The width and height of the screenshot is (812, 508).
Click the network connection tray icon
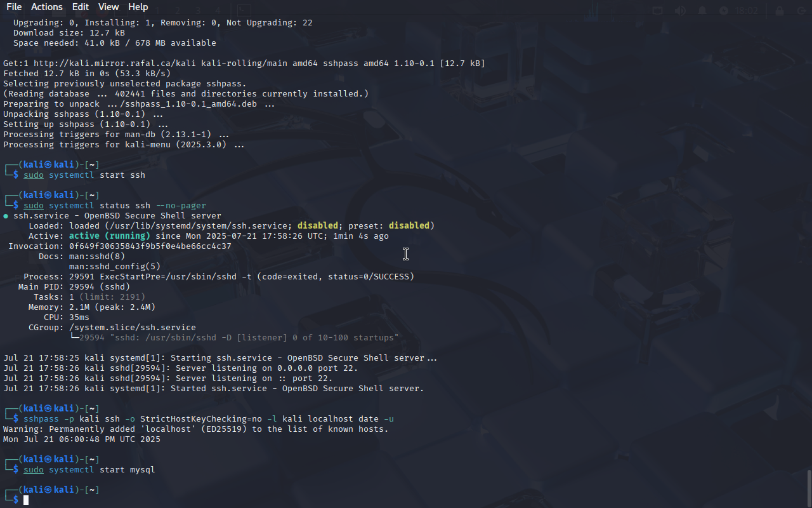[x=658, y=11]
